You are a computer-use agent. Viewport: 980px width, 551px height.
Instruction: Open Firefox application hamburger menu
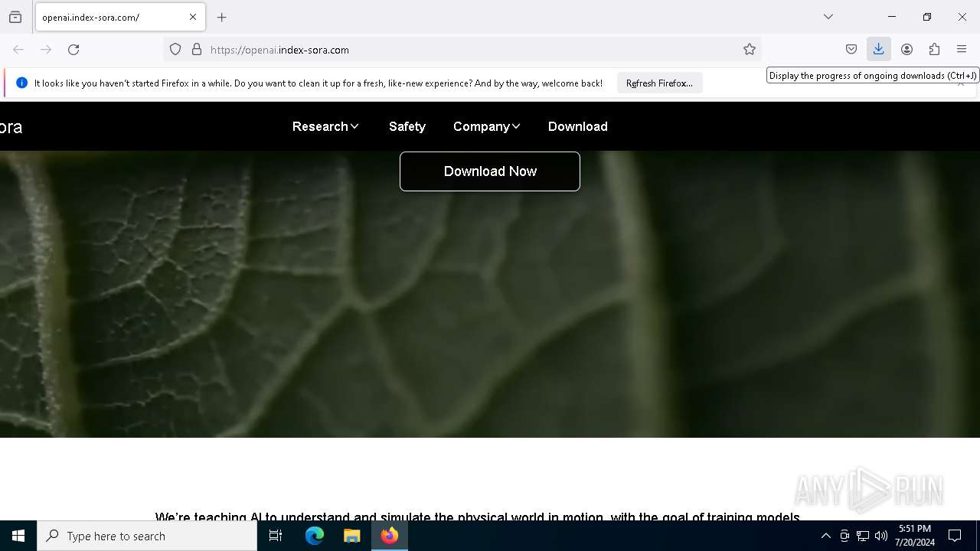click(x=962, y=50)
